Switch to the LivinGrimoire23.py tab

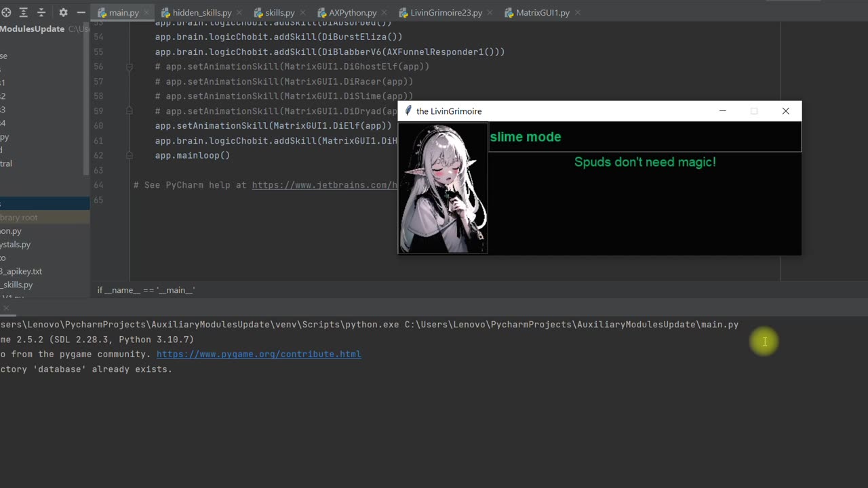pyautogui.click(x=446, y=13)
